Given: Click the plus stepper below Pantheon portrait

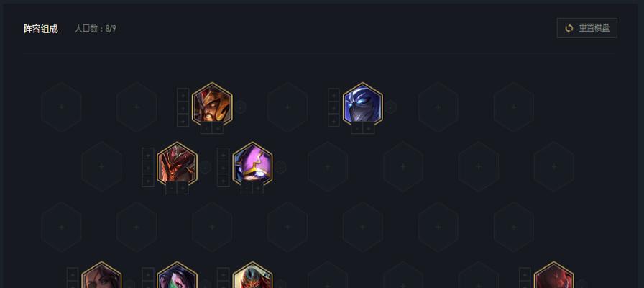Looking at the screenshot, I should 218,128.
